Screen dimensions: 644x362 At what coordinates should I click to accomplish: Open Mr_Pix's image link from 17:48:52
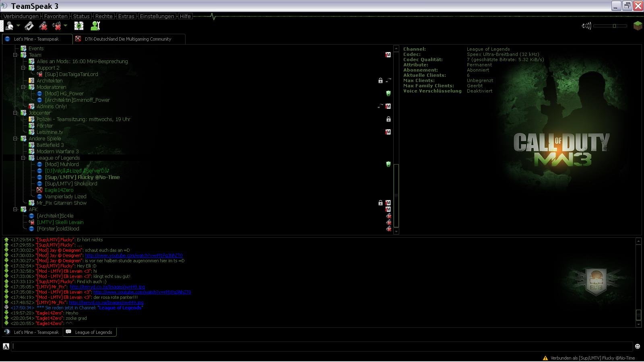point(106,302)
